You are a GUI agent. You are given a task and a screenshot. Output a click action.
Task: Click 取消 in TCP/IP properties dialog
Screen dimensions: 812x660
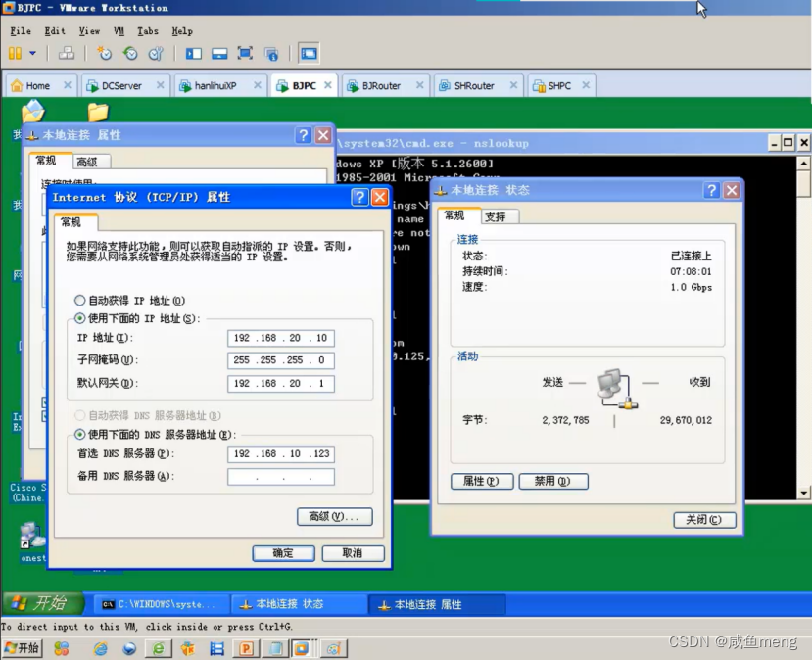tap(354, 553)
